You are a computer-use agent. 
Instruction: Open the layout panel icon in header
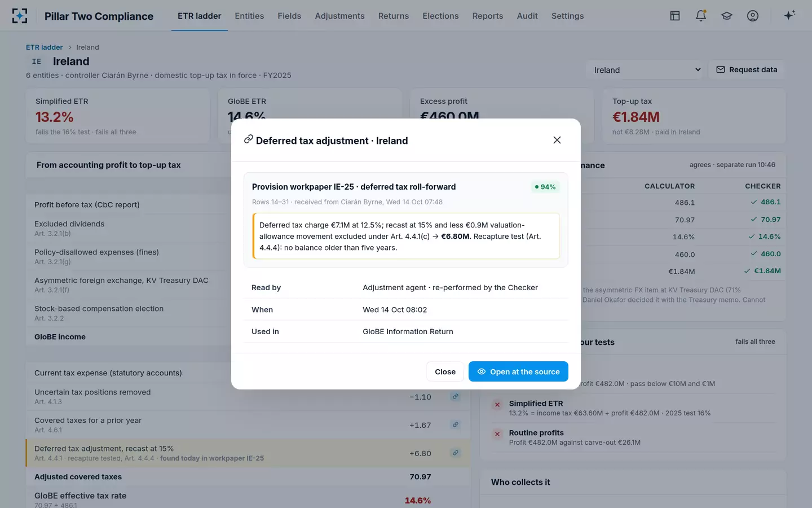point(675,16)
